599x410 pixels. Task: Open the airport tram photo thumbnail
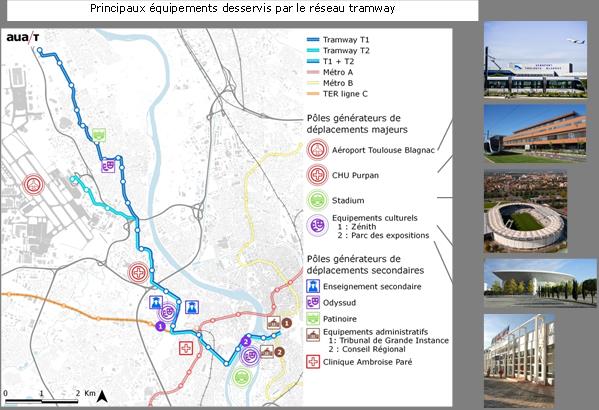(x=535, y=60)
